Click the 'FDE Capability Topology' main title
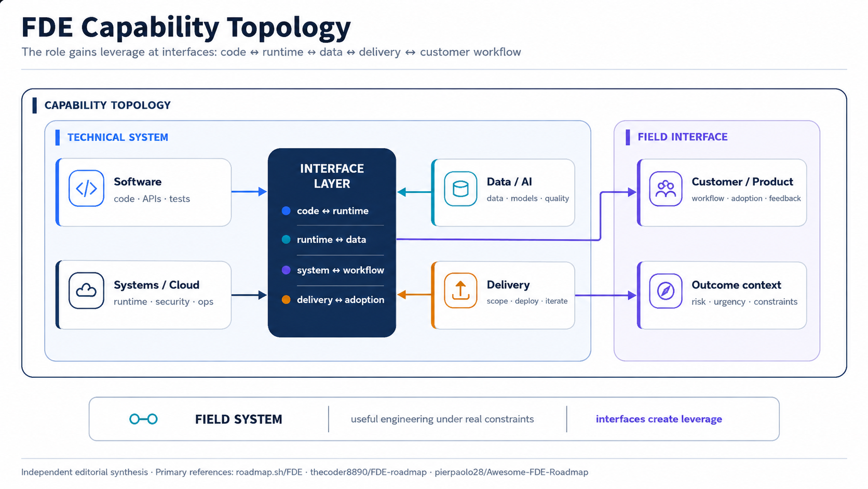This screenshot has height=489, width=868. (x=186, y=28)
